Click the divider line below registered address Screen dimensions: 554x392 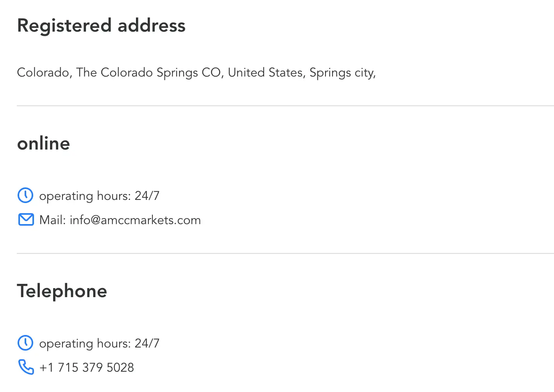tap(285, 106)
